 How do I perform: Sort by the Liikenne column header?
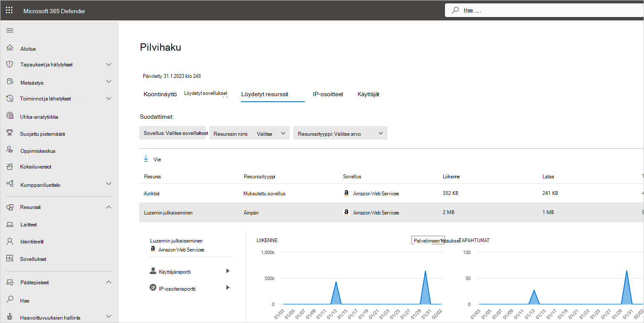pyautogui.click(x=451, y=176)
